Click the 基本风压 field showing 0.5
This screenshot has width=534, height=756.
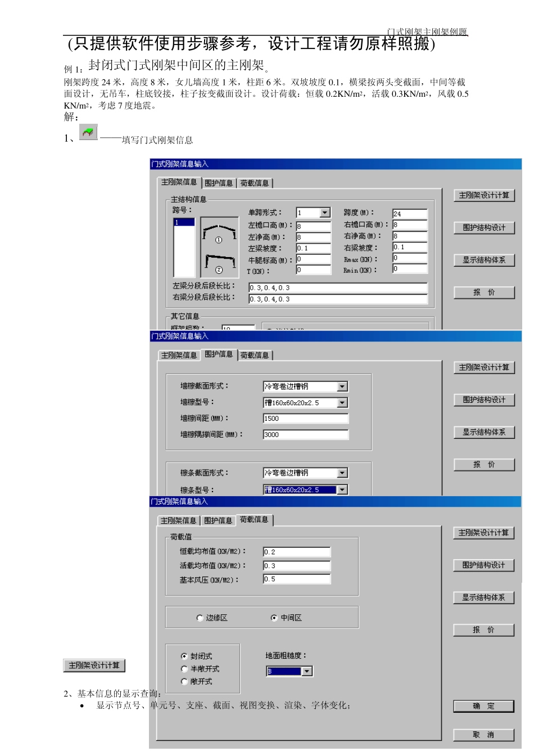pos(297,579)
